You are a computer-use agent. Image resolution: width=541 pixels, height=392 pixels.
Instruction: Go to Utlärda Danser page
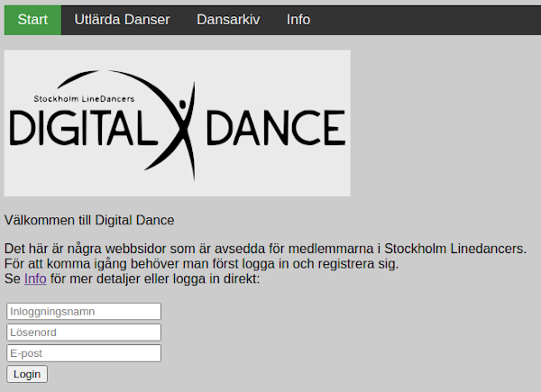122,19
